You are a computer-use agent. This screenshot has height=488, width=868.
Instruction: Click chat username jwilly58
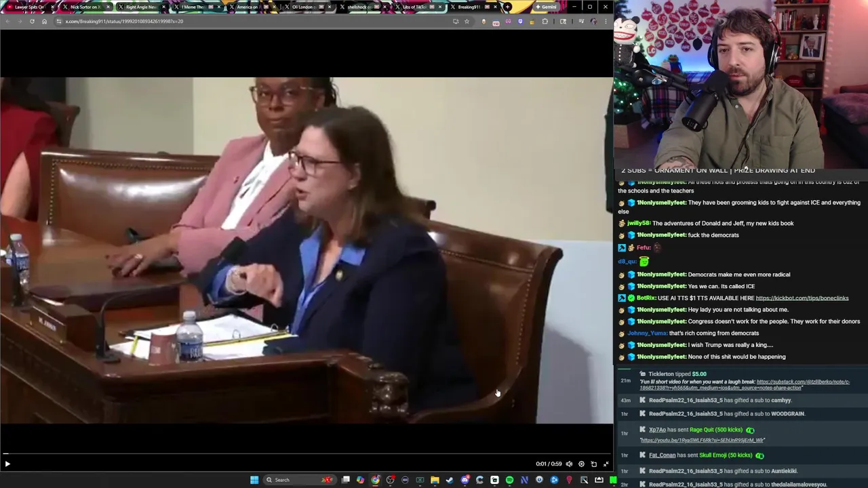click(x=639, y=223)
